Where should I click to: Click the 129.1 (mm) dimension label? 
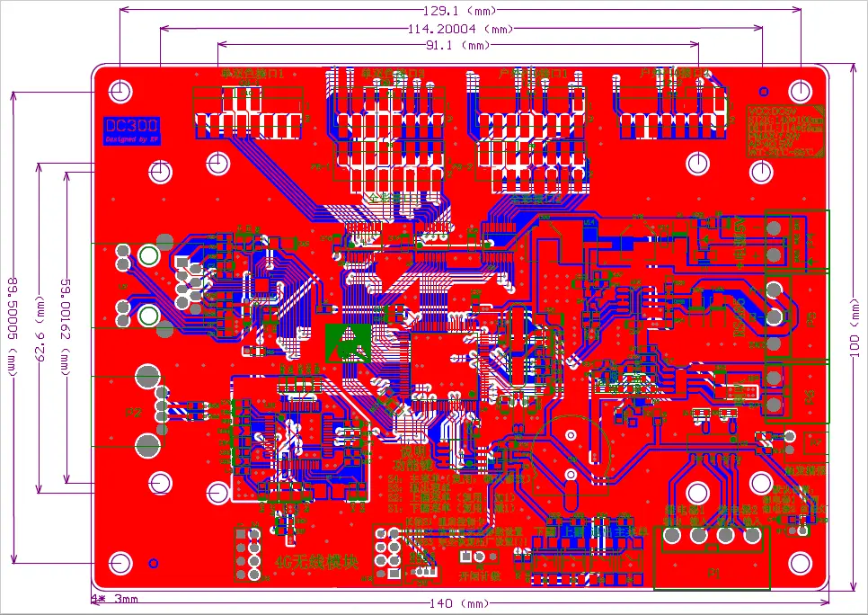[459, 10]
